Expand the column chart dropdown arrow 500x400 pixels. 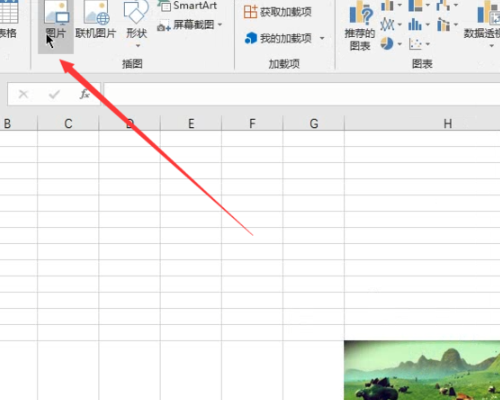[399, 5]
